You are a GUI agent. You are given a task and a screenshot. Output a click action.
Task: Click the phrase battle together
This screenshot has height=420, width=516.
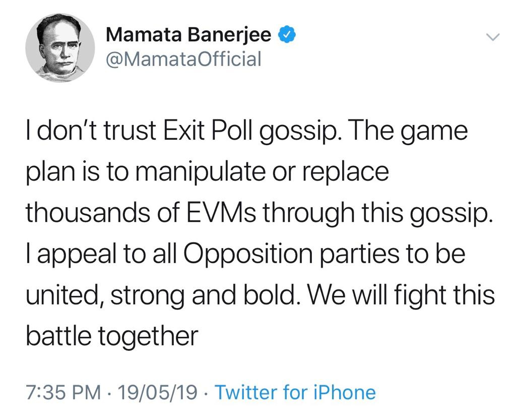click(112, 336)
